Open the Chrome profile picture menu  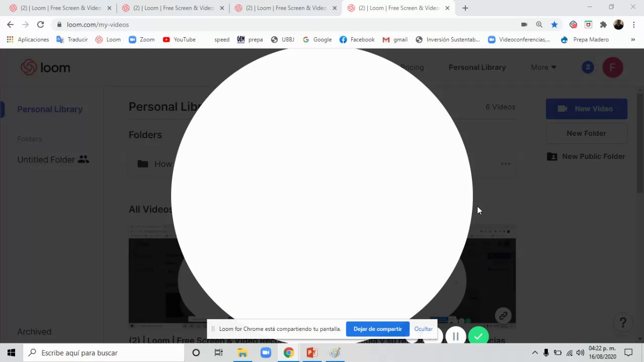[x=619, y=25]
